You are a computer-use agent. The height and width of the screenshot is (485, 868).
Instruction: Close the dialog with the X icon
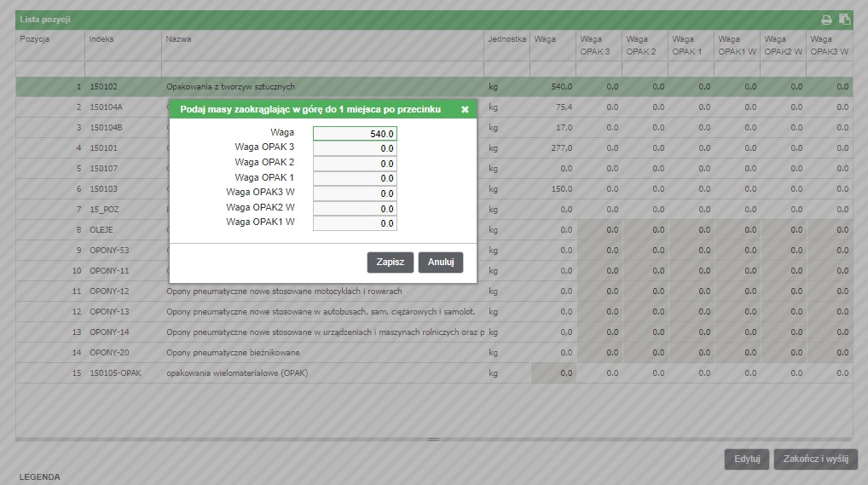(465, 109)
